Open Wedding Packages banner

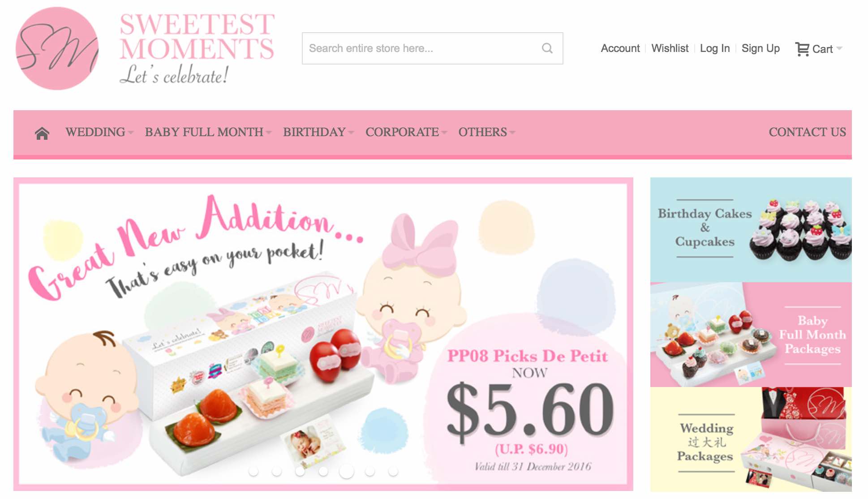tap(751, 439)
